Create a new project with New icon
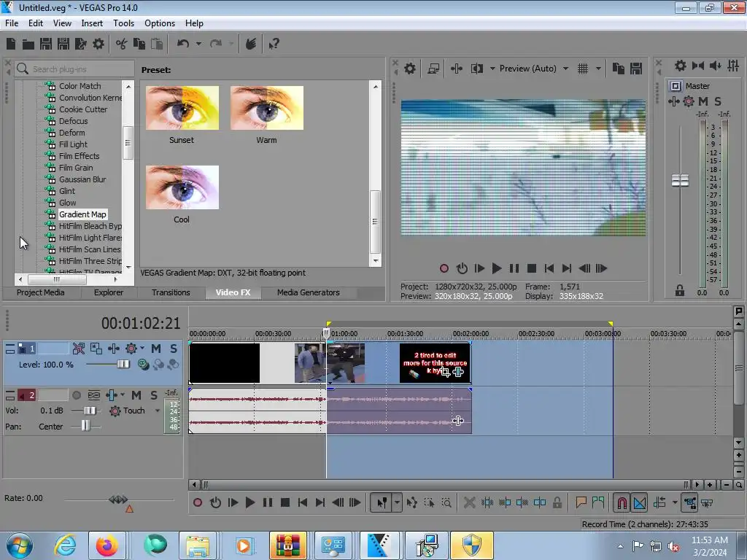 (x=11, y=44)
